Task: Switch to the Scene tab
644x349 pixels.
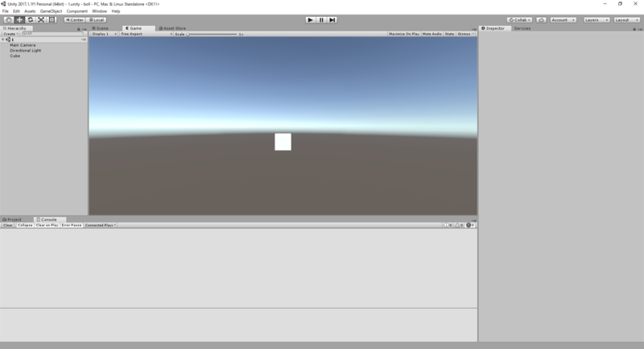Action: point(100,28)
